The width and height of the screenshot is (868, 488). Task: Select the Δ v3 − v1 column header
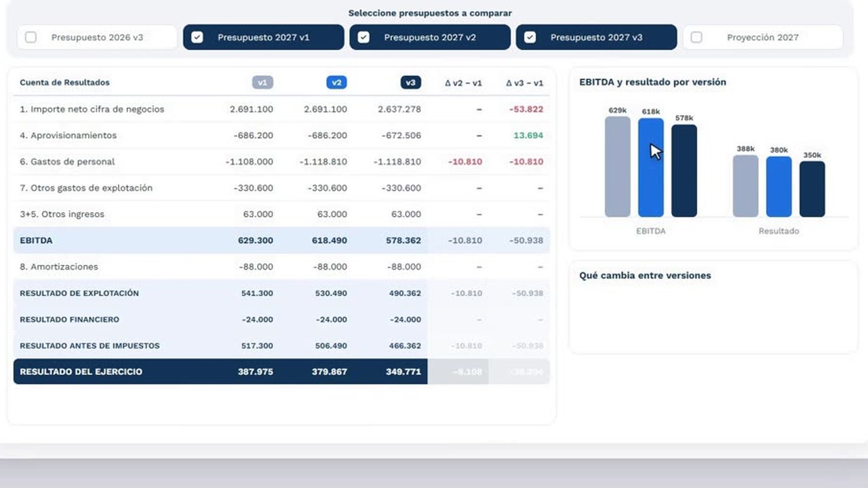pyautogui.click(x=525, y=83)
